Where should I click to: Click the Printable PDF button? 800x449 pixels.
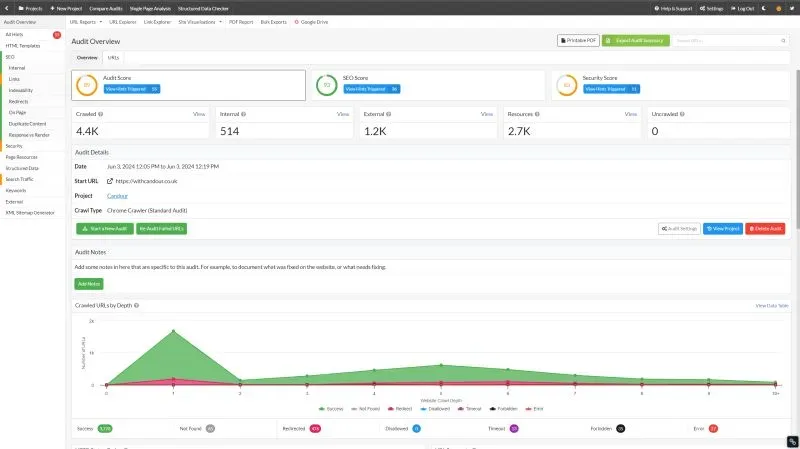tap(578, 40)
